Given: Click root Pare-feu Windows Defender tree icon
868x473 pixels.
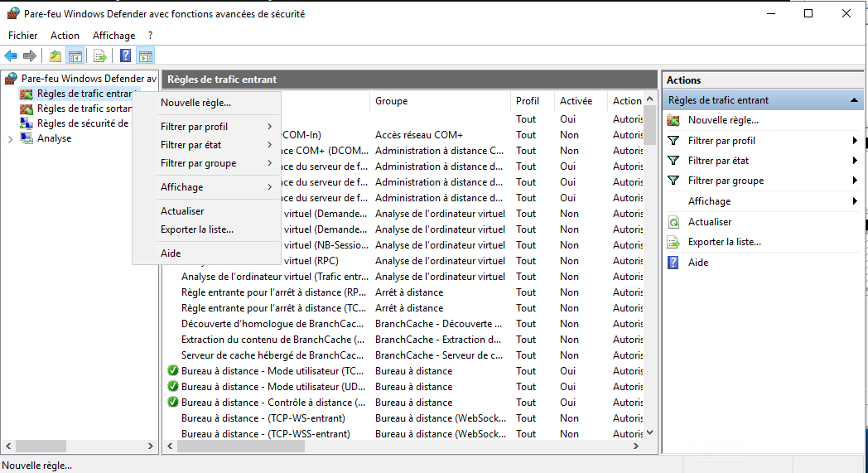Looking at the screenshot, I should (11, 79).
